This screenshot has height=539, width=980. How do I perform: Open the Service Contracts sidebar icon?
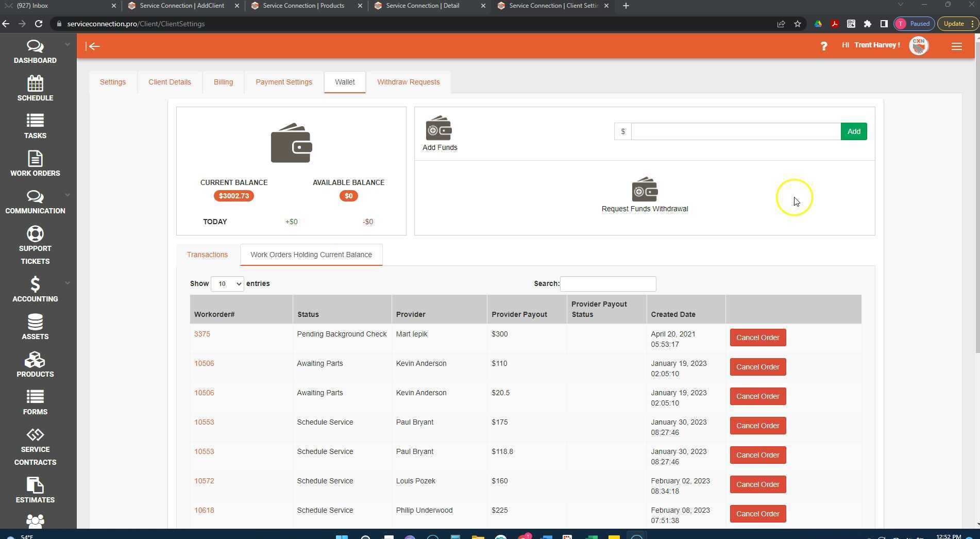coord(35,435)
